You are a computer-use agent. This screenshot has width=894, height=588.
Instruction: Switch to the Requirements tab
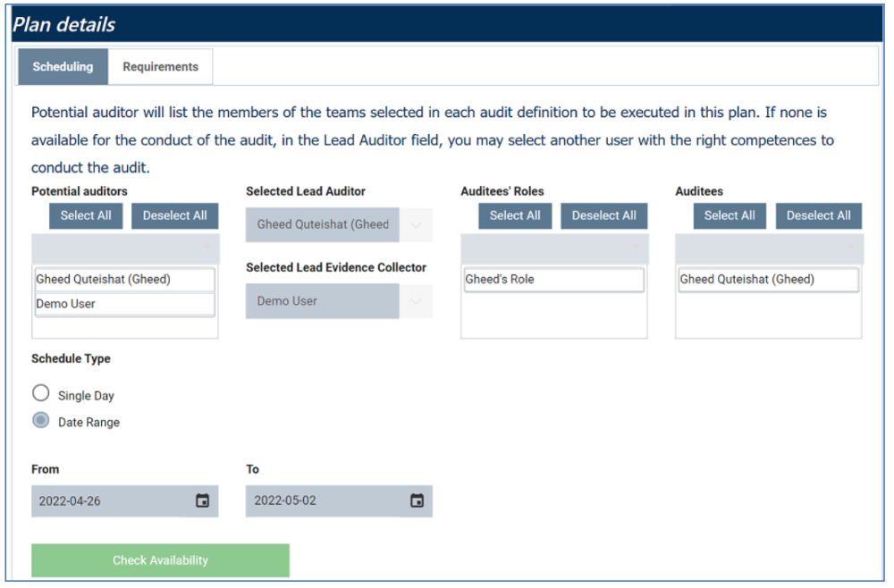pyautogui.click(x=161, y=67)
